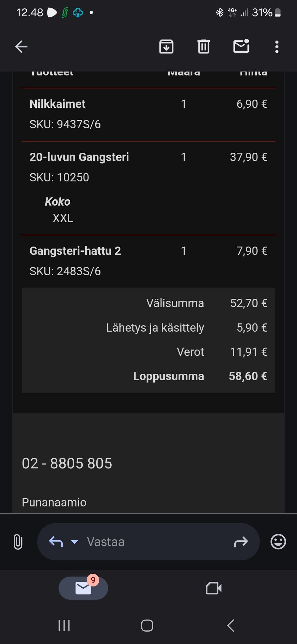Expand the reply type dropdown arrow
This screenshot has height=644, width=297.
point(74,542)
